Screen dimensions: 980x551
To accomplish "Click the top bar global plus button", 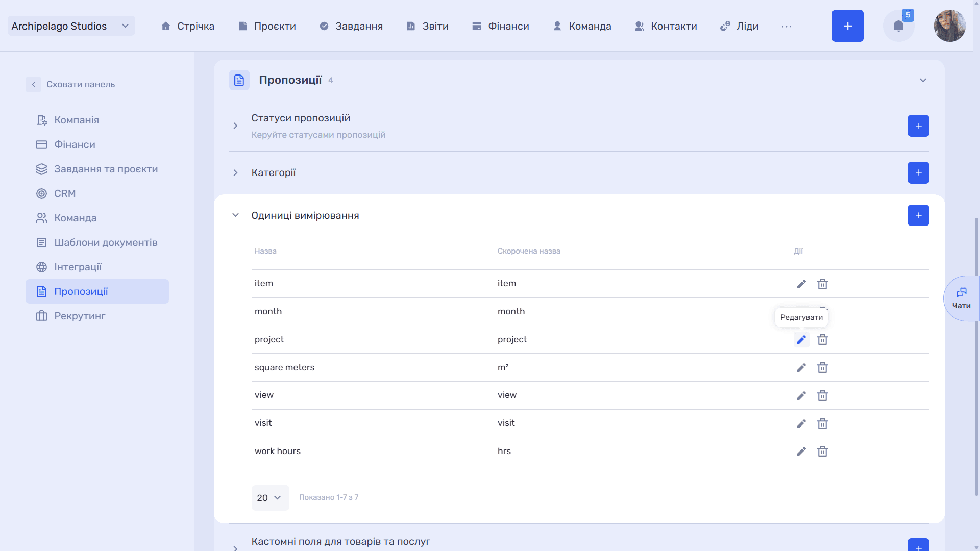I will click(847, 26).
